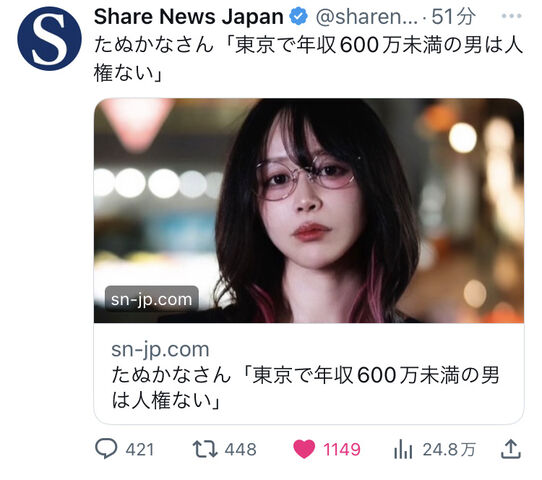Toggle the pink like heart

pos(304,449)
